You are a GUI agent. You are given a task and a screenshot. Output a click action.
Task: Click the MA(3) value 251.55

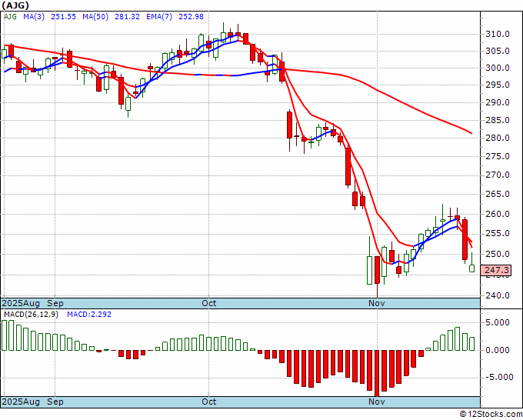63,16
